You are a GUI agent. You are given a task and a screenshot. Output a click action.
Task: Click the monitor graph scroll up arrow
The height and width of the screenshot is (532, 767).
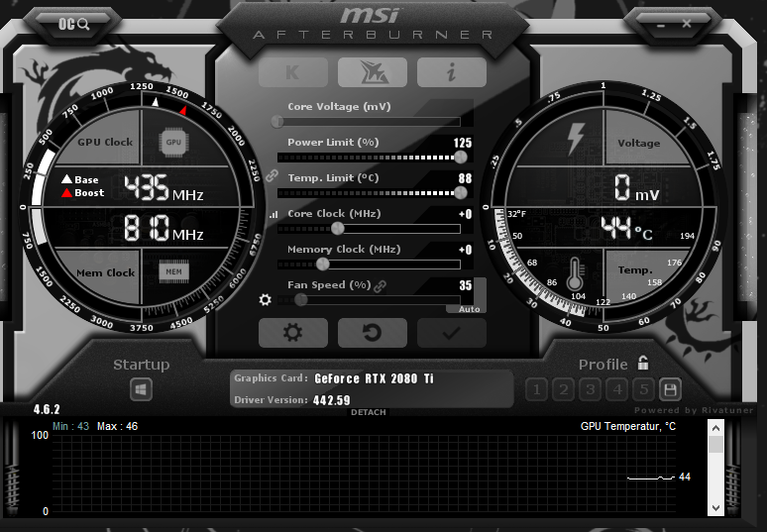pyautogui.click(x=715, y=429)
